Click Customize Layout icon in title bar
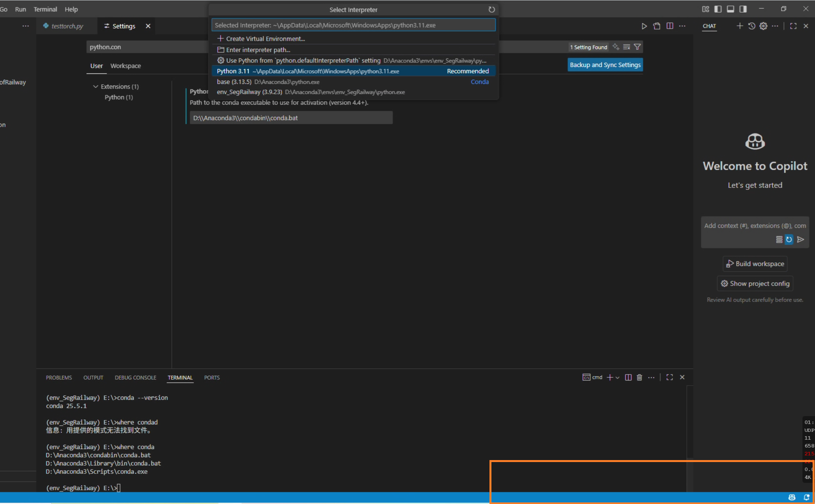815x504 pixels. click(x=706, y=9)
